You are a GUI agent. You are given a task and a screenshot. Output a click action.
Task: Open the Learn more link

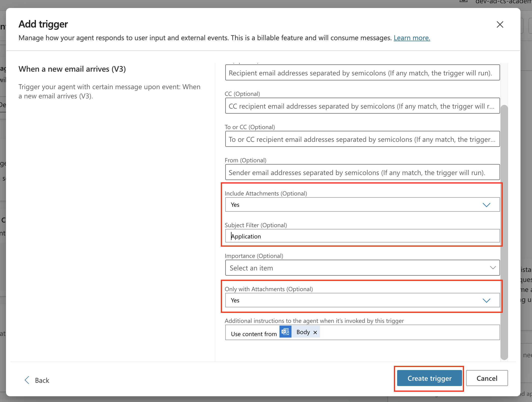412,38
